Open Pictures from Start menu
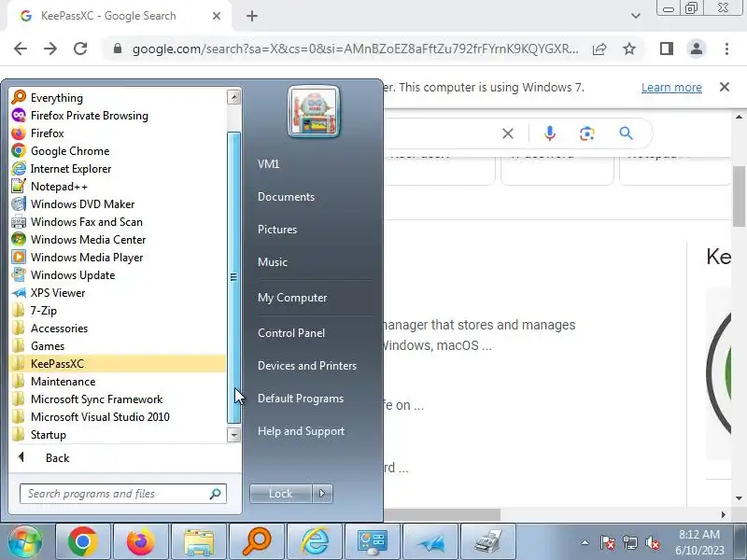The width and height of the screenshot is (747, 560). coord(277,230)
